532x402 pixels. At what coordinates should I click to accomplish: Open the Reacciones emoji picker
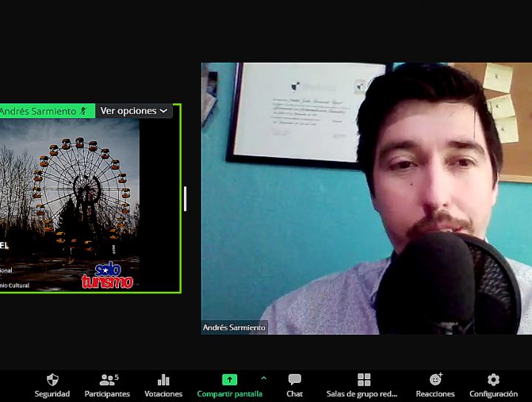coord(435,380)
